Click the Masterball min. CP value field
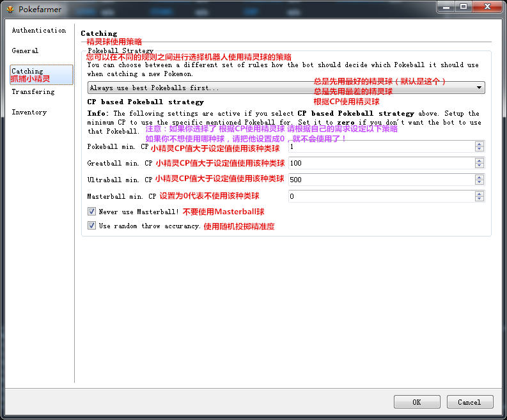 (x=382, y=196)
